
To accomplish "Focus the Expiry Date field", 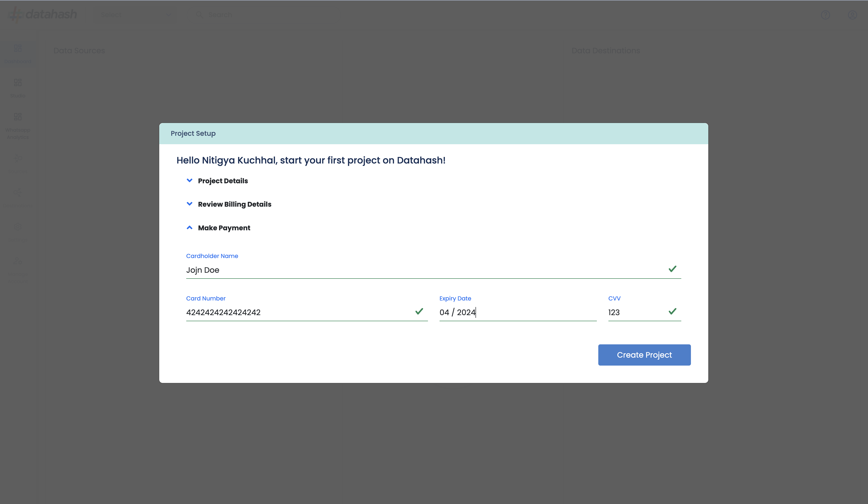I will coord(518,312).
